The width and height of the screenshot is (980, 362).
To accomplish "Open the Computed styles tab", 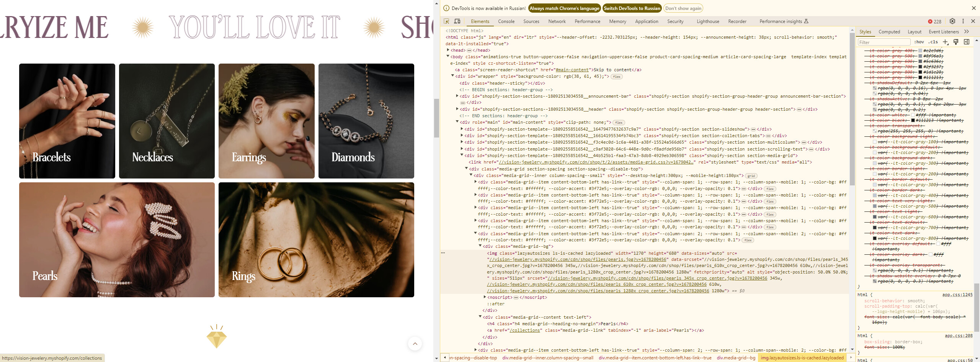I will pyautogui.click(x=889, y=32).
